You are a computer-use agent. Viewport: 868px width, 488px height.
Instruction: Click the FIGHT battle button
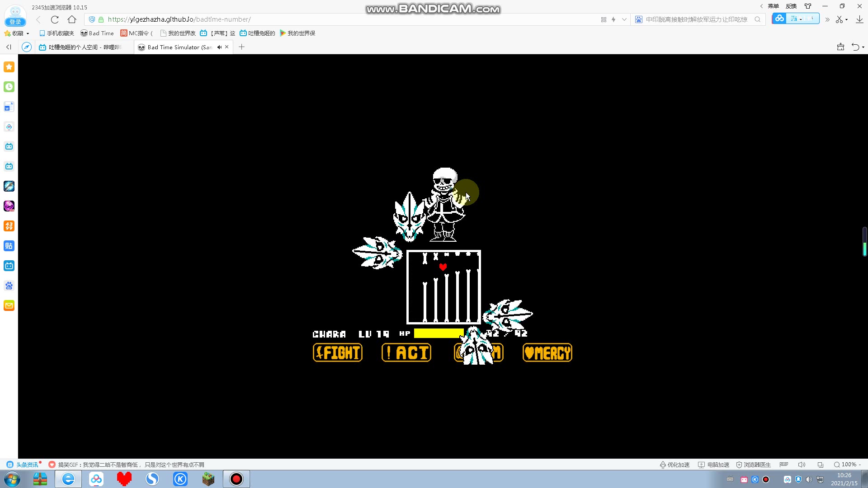(337, 353)
